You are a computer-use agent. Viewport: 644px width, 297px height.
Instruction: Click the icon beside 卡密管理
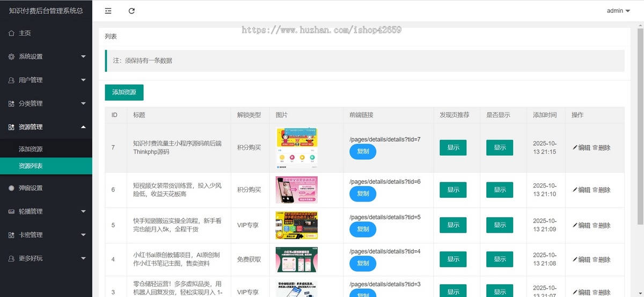pyautogui.click(x=12, y=235)
